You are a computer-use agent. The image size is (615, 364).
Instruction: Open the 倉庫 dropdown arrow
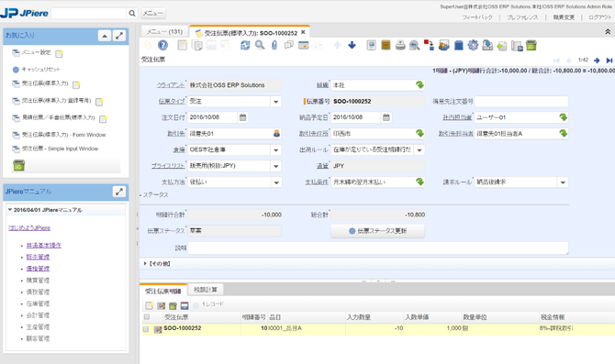click(x=276, y=150)
